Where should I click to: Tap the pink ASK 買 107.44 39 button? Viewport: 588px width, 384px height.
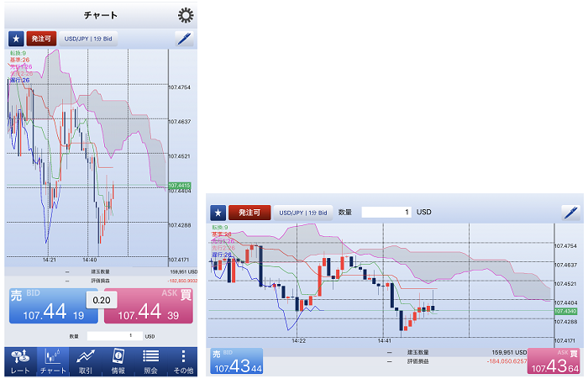pos(149,306)
